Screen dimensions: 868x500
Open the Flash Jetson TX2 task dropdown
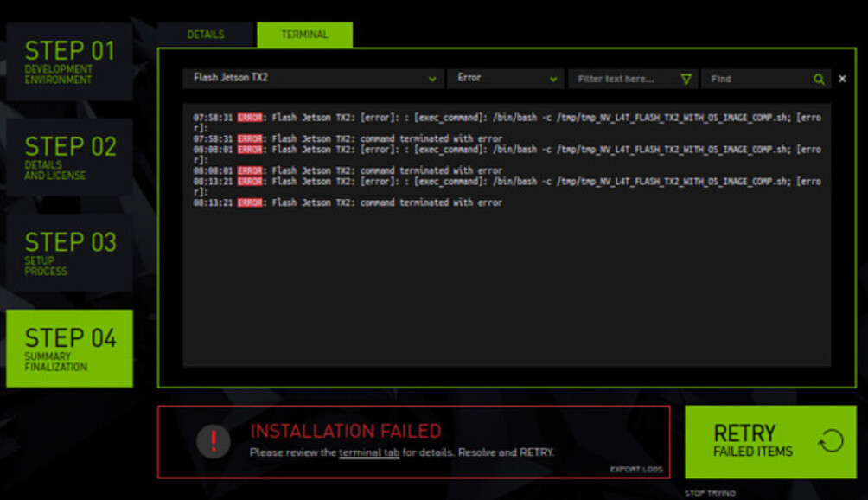click(x=311, y=78)
